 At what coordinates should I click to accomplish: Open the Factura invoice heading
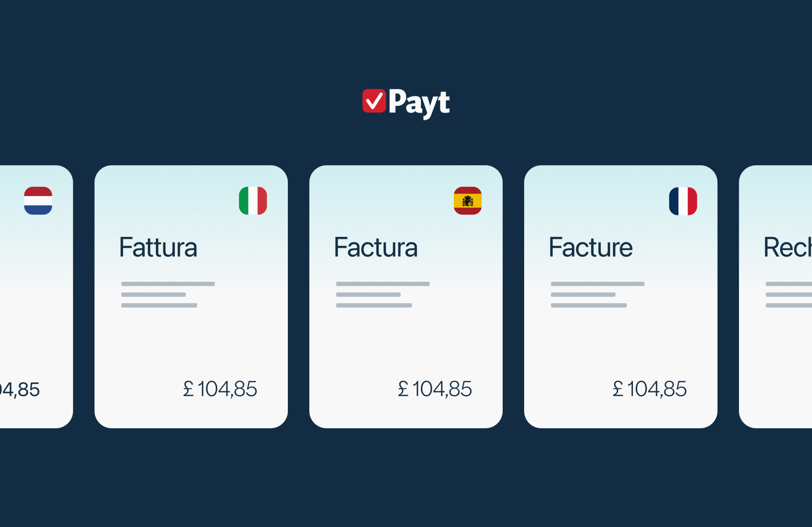(375, 247)
